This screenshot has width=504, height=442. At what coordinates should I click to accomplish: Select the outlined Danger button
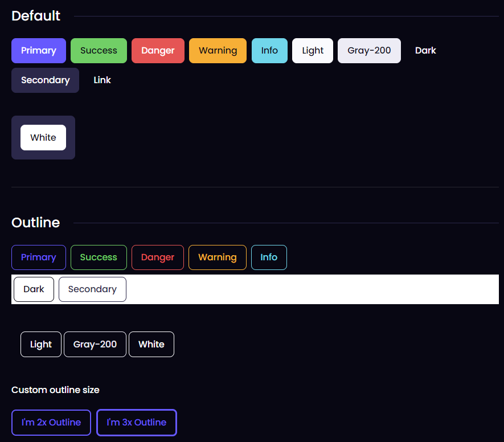coord(158,257)
